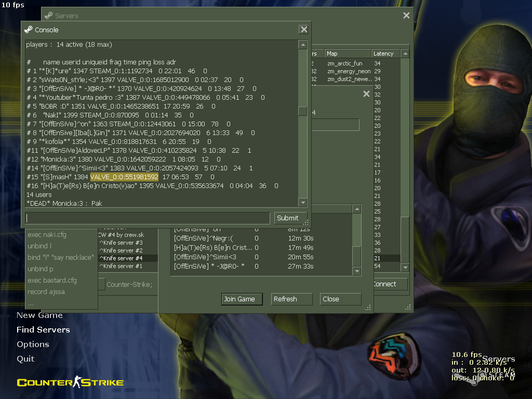Submit the console command
Image resolution: width=532 pixels, height=399 pixels.
[290, 218]
